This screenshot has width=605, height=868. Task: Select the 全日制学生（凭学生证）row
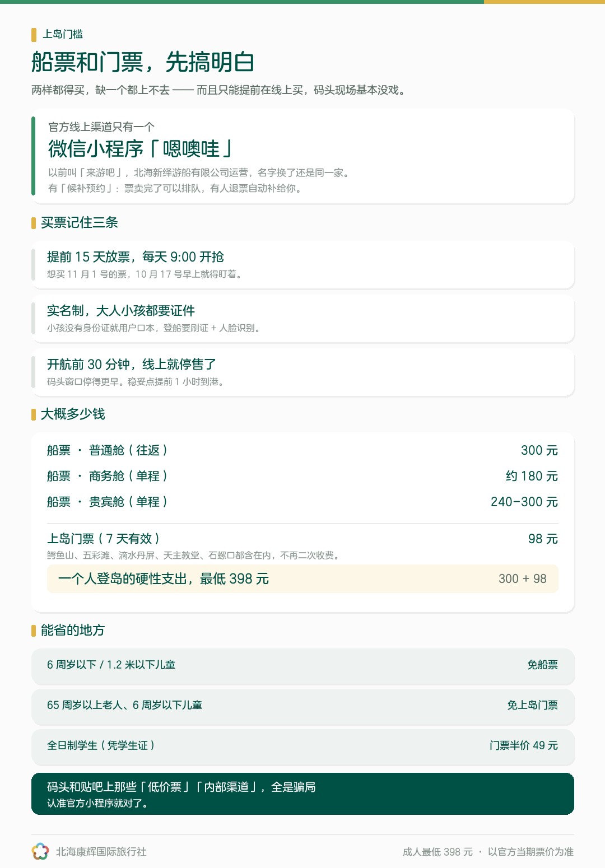pos(302,746)
